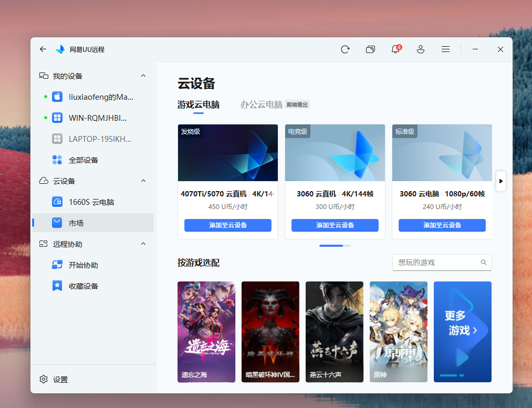Click the 标准级 card image
Image resolution: width=532 pixels, height=408 pixels.
pyautogui.click(x=442, y=153)
